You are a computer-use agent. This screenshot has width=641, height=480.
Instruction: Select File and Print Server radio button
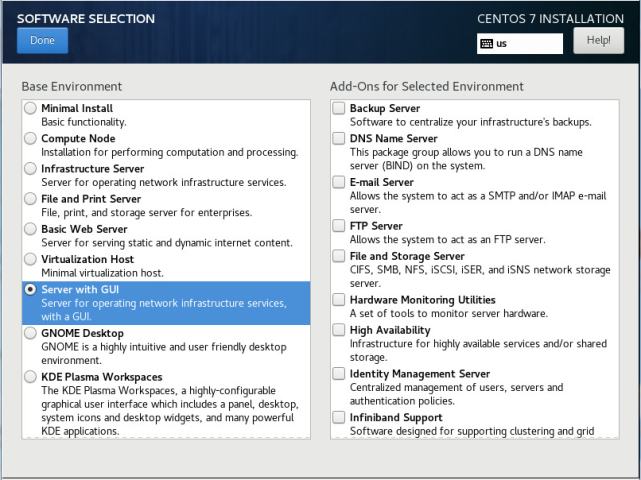(30, 199)
